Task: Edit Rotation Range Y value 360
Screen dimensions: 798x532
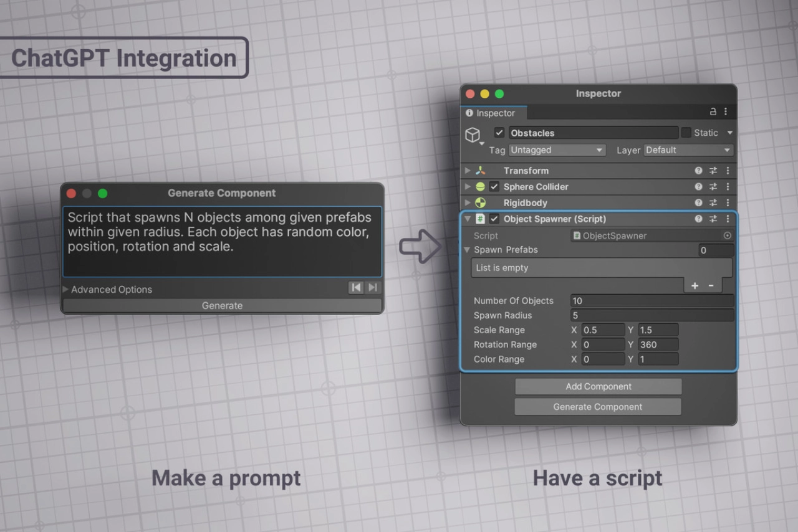Action: click(658, 344)
